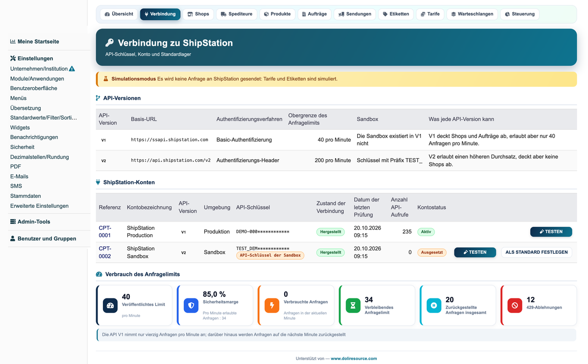588x364 pixels.
Task: Test the ShipStation Production connection
Action: [x=551, y=232]
